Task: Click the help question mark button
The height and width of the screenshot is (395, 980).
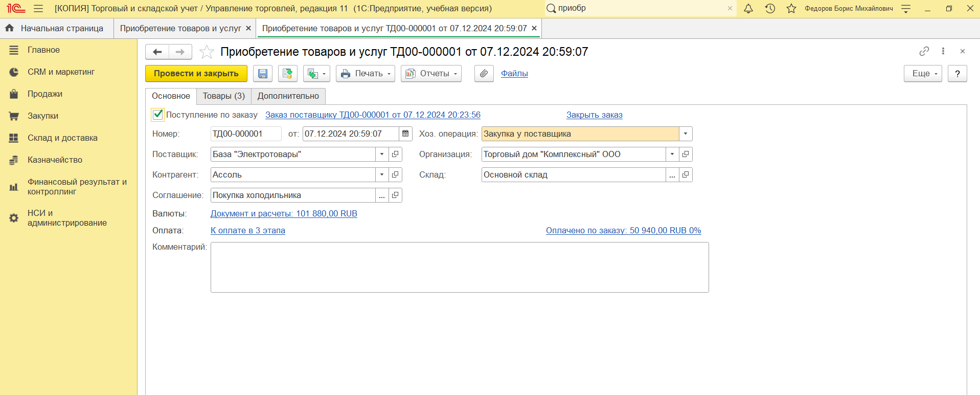Action: pos(958,74)
